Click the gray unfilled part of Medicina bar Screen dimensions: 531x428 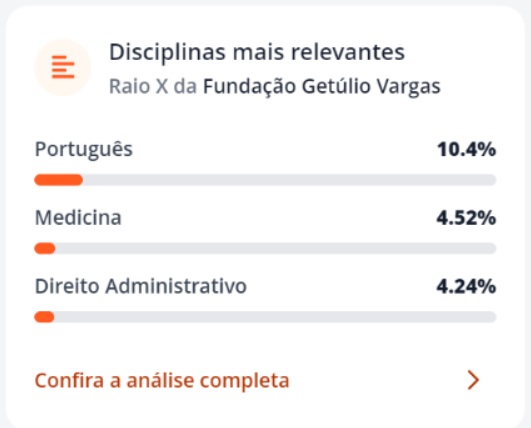[276, 248]
